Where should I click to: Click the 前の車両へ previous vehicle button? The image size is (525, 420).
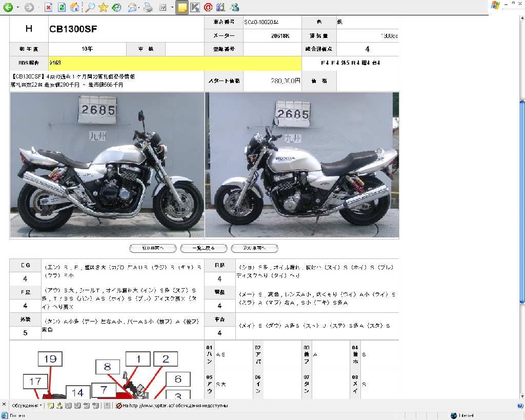click(x=153, y=248)
